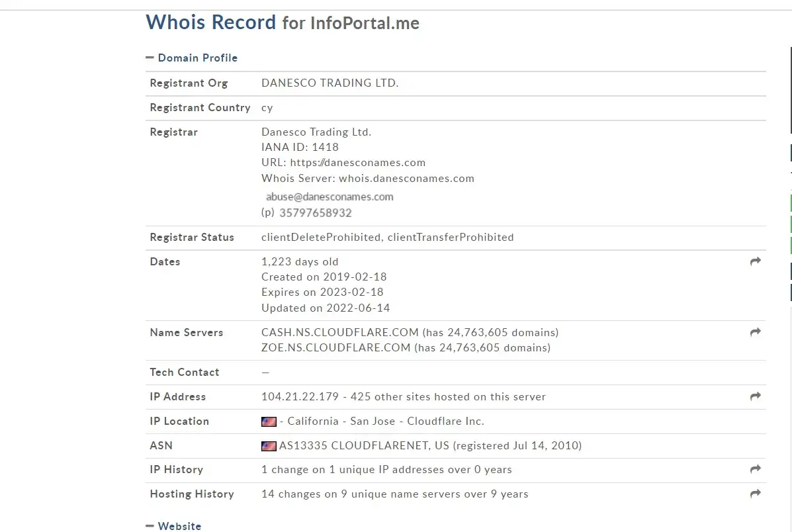Select the InfoPortal.me domain name in the title

pos(365,22)
